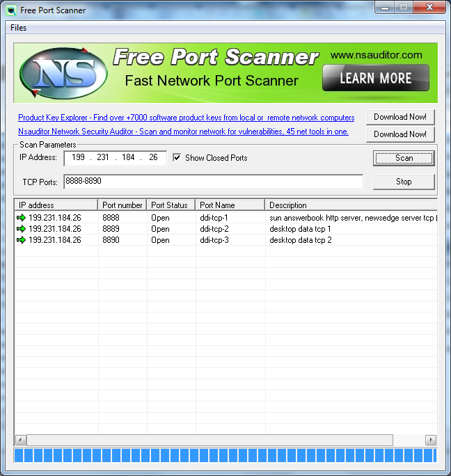This screenshot has height=476, width=451.
Task: Click the LEARN MORE banner button
Action: coord(376,78)
